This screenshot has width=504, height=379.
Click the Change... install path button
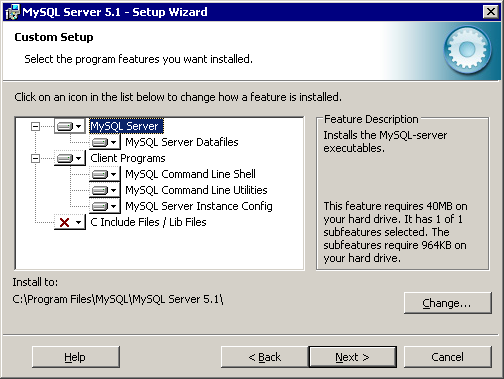[447, 303]
